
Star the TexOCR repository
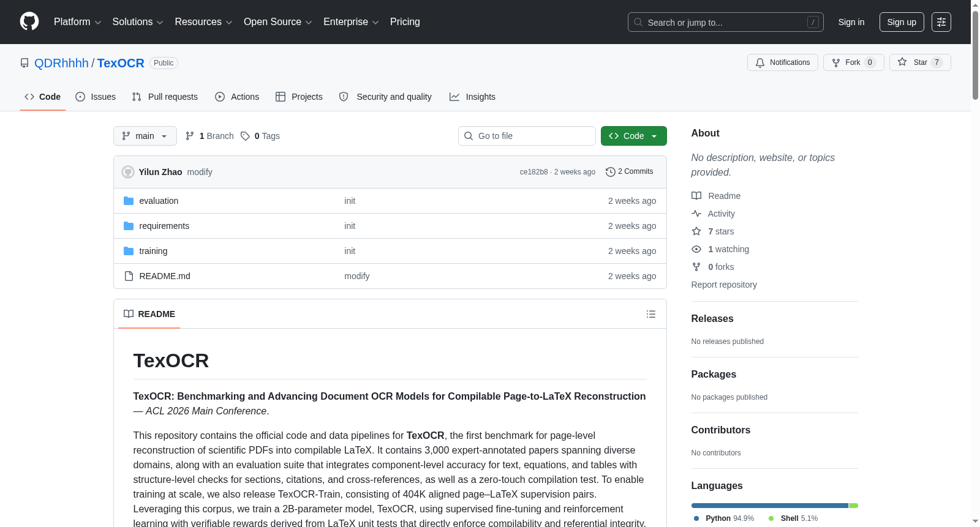[920, 62]
